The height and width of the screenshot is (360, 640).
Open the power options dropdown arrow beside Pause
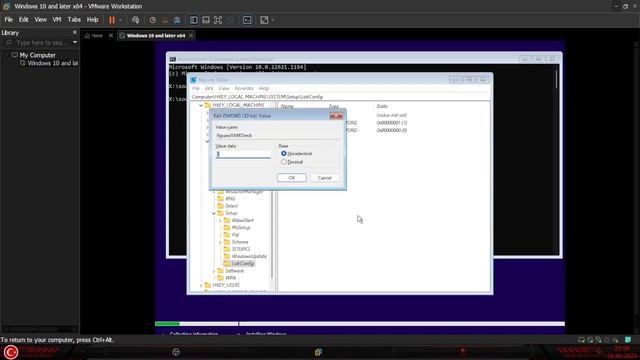tap(120, 20)
